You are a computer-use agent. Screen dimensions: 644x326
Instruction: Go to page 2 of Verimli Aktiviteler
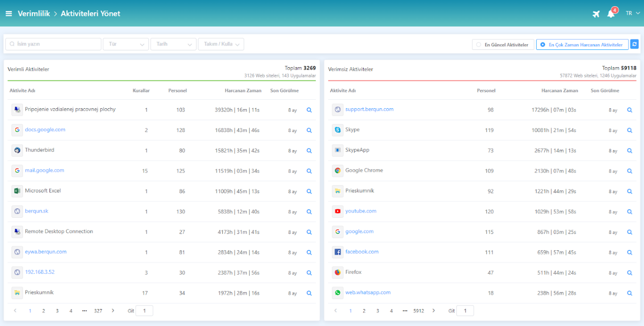coord(43,311)
